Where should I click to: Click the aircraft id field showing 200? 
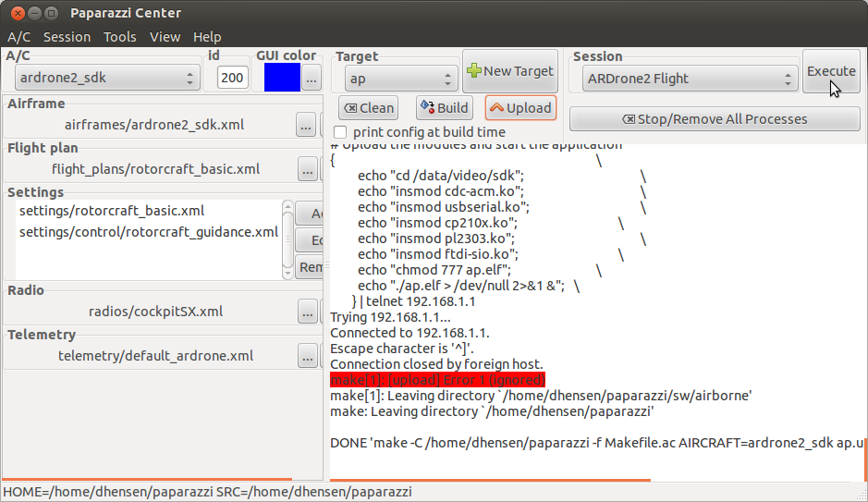[x=232, y=78]
